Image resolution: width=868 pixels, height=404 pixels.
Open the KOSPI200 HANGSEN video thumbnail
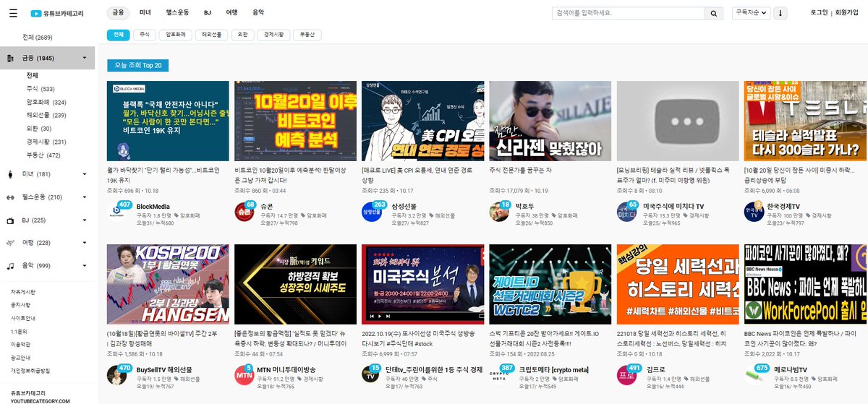coord(168,284)
